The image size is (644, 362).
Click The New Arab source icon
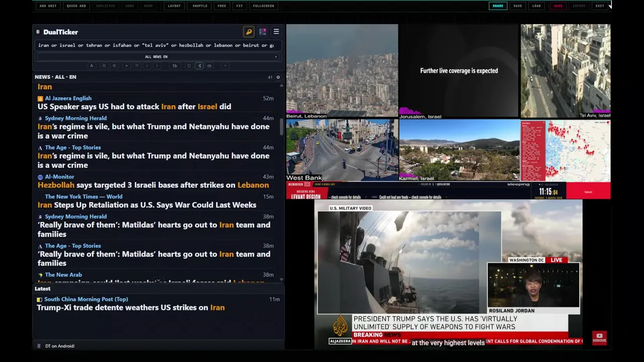(40, 275)
